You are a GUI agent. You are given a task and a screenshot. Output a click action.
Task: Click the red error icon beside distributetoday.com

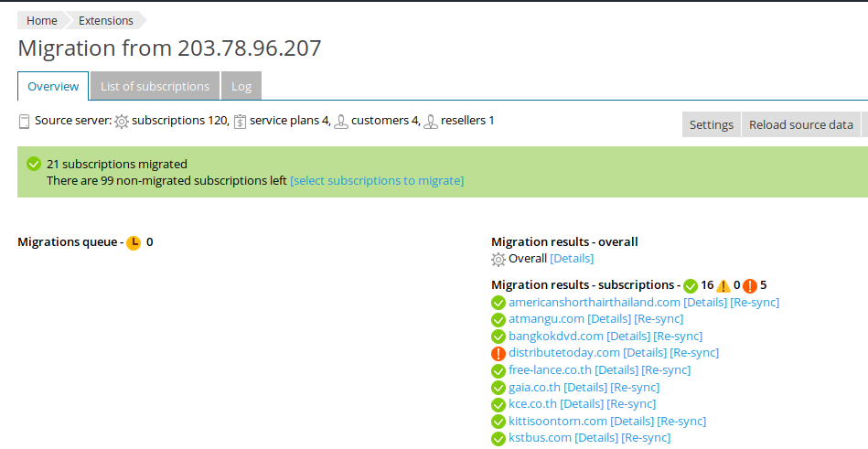pyautogui.click(x=498, y=353)
